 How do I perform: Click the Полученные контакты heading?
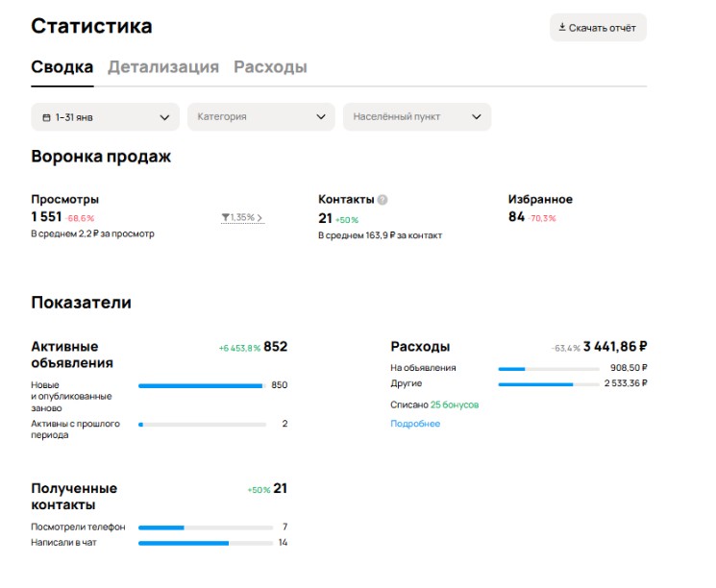[74, 497]
